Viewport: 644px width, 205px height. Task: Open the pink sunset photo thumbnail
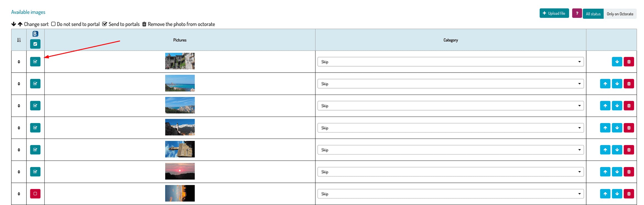click(180, 171)
